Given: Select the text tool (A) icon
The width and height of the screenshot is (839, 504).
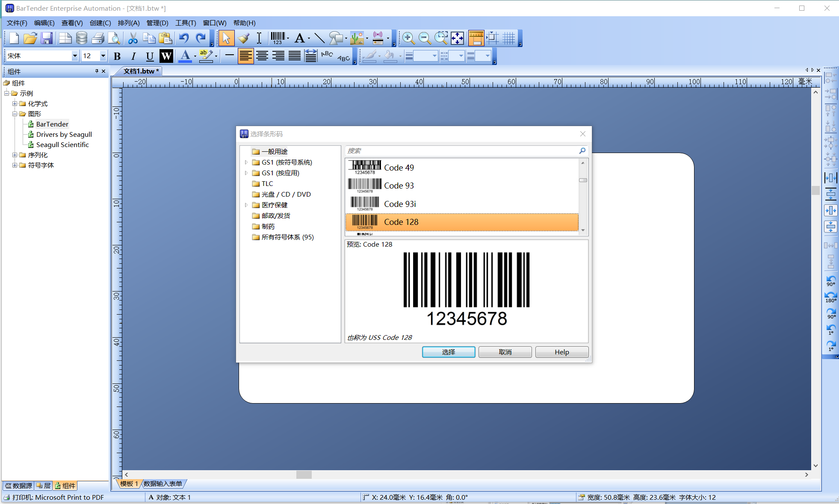Looking at the screenshot, I should pos(299,38).
